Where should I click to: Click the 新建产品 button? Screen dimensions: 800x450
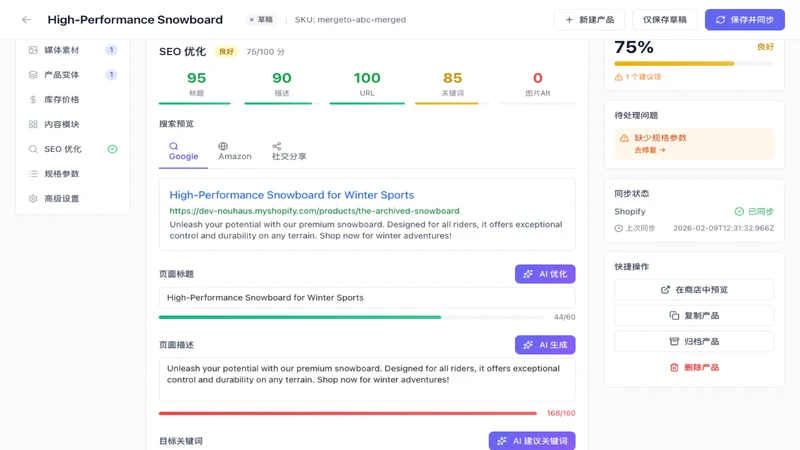(589, 20)
